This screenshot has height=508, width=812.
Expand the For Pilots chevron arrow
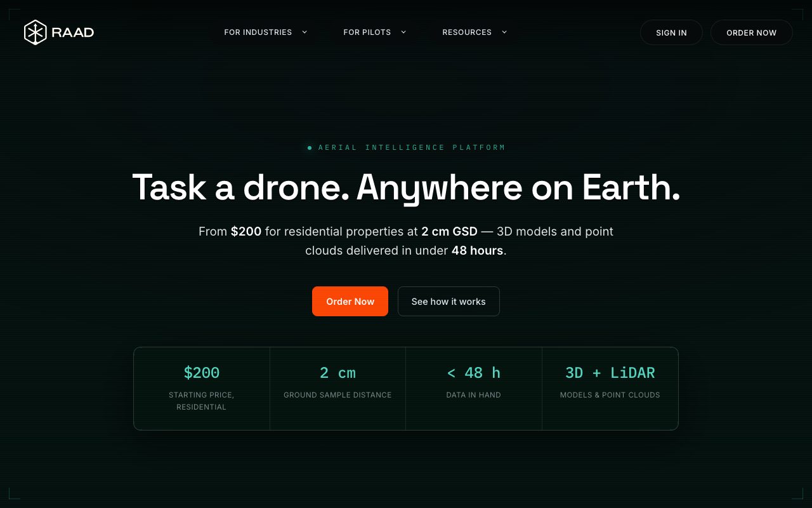click(x=403, y=32)
